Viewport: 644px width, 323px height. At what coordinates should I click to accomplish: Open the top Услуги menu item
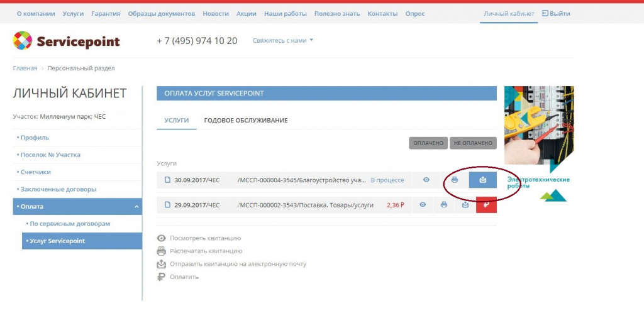[x=73, y=14]
